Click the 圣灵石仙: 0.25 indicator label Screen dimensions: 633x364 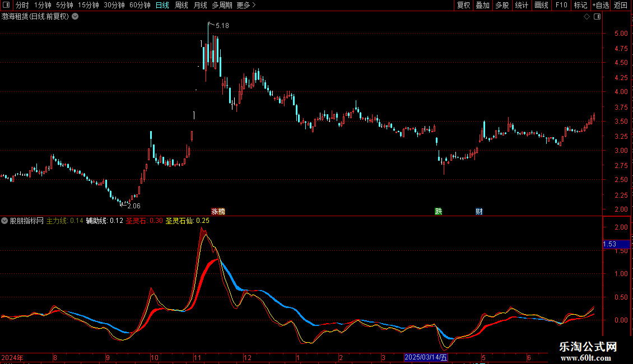tap(187, 221)
